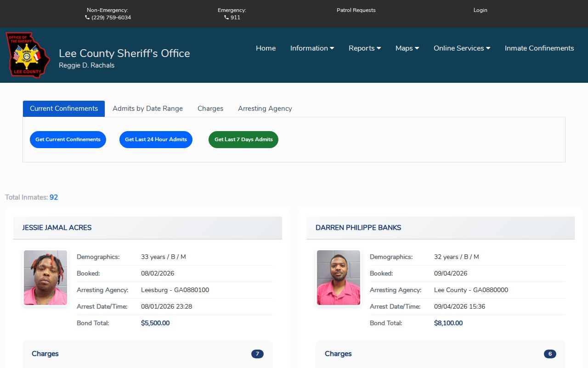This screenshot has height=368, width=588.
Task: Click Get Last 7 Days Admits button
Action: (243, 139)
